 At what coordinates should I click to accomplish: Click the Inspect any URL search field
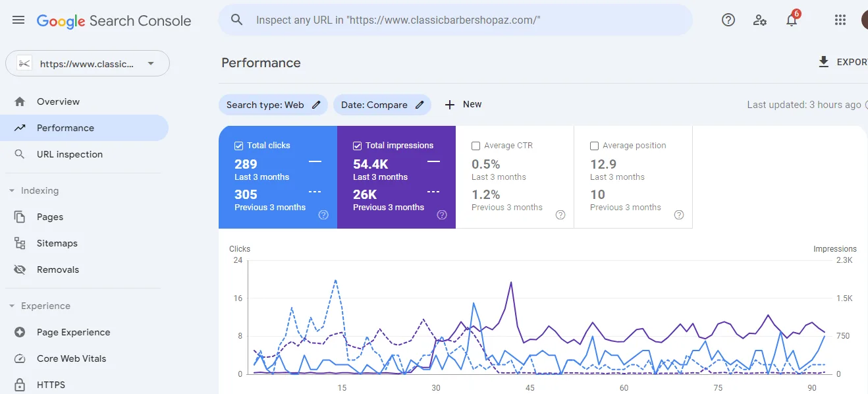coord(455,20)
